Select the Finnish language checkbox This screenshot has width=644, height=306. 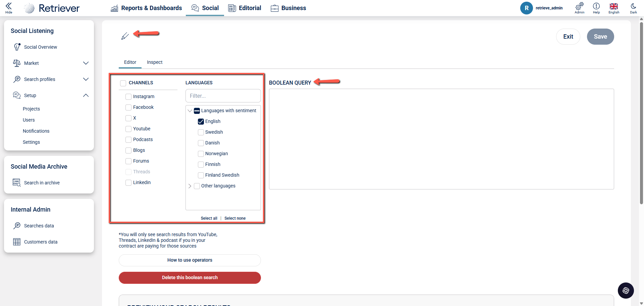pos(201,165)
